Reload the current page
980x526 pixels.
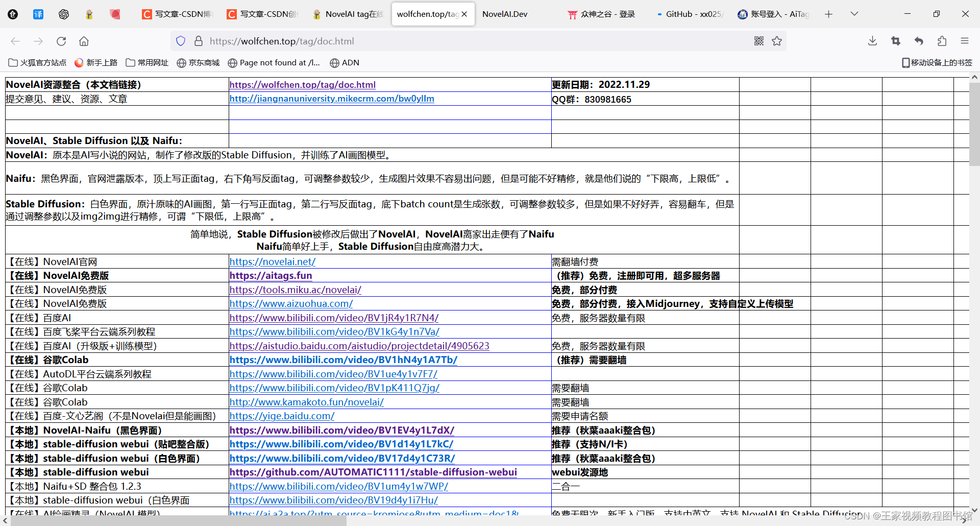[x=61, y=41]
